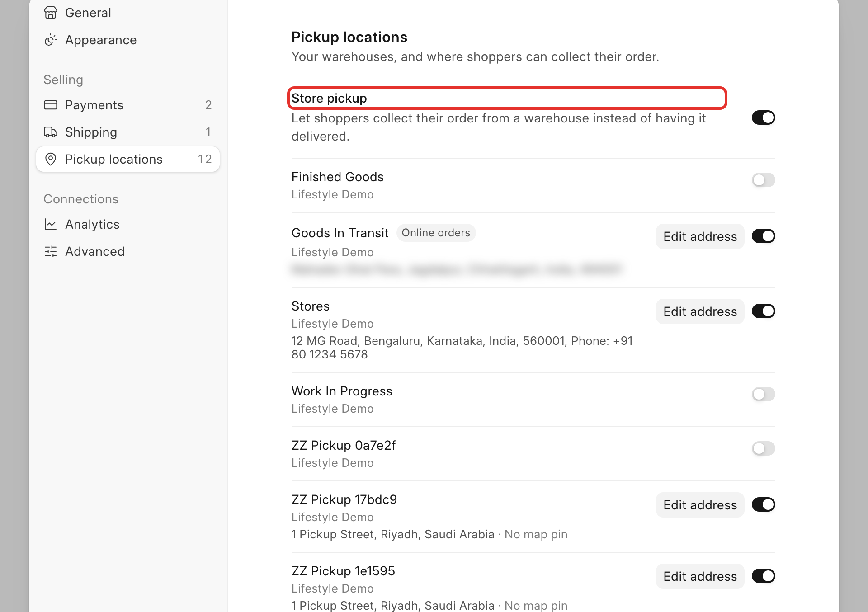Go to Shipping settings
The image size is (868, 612).
click(128, 132)
